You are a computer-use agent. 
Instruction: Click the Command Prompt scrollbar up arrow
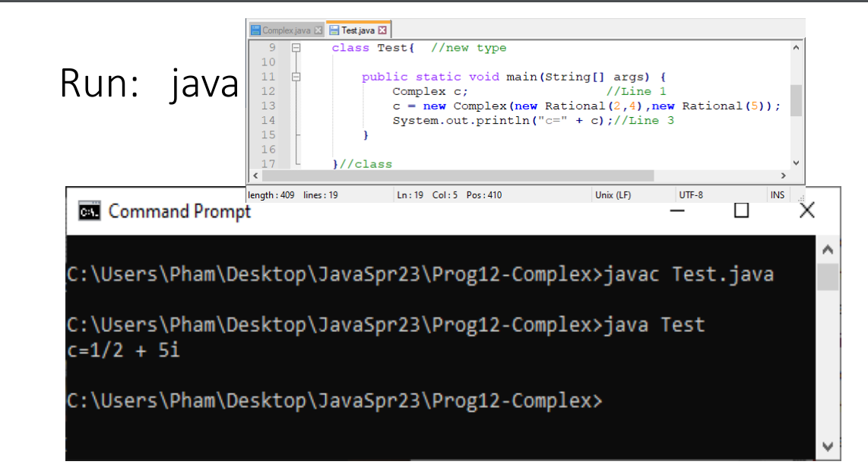click(x=828, y=248)
